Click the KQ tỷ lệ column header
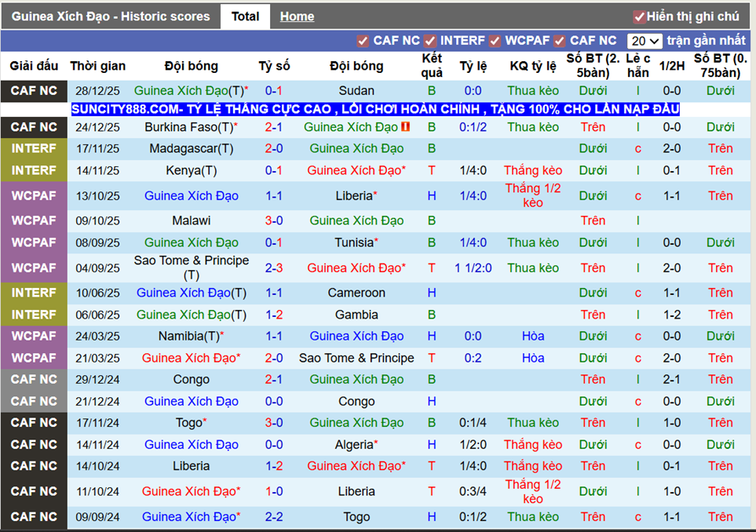Viewport: 756px width, 532px height. tap(533, 66)
